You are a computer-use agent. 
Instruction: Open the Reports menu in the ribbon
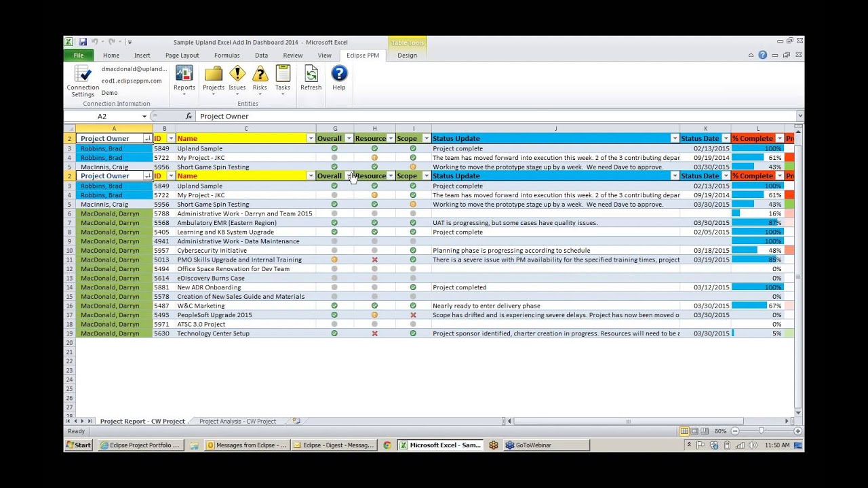[x=184, y=80]
